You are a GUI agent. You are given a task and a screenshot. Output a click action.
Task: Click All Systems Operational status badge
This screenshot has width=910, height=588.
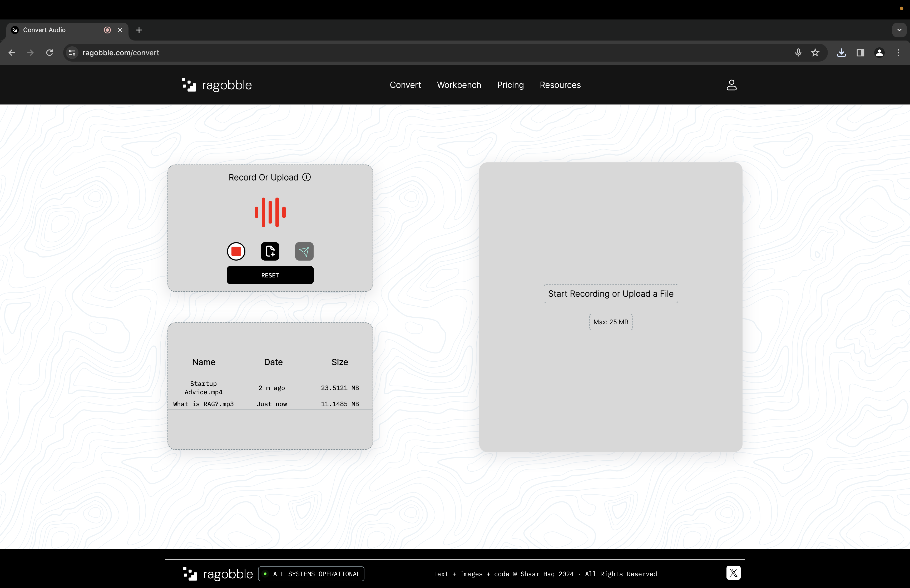tap(311, 574)
